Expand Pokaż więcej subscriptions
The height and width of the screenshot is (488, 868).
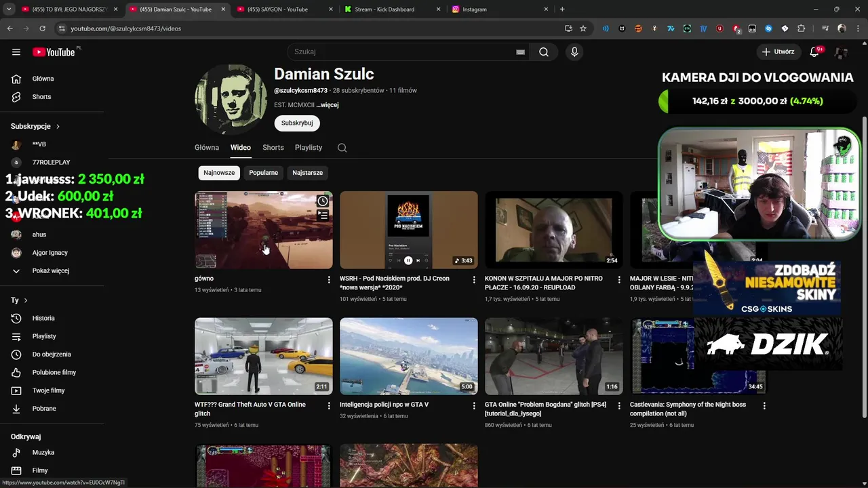point(52,271)
